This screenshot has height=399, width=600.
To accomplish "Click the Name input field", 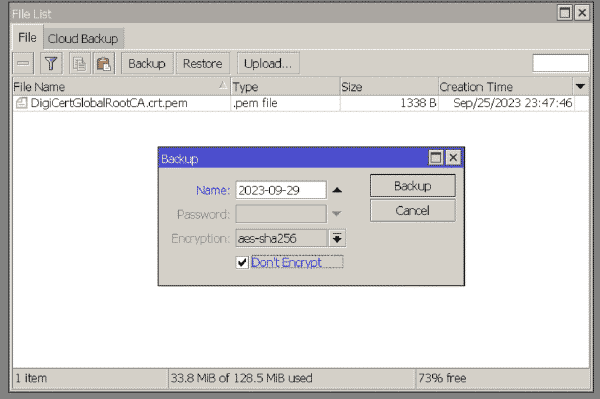I will pyautogui.click(x=281, y=190).
